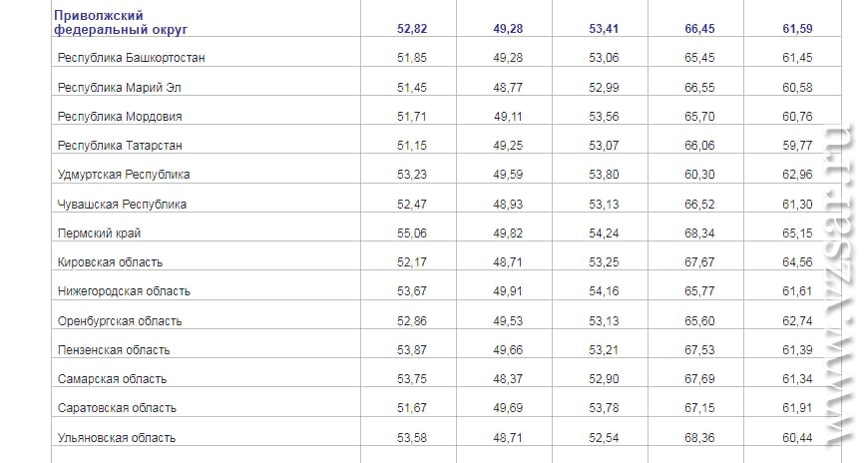Select the 59,77 value in Татарстан row

tap(798, 145)
